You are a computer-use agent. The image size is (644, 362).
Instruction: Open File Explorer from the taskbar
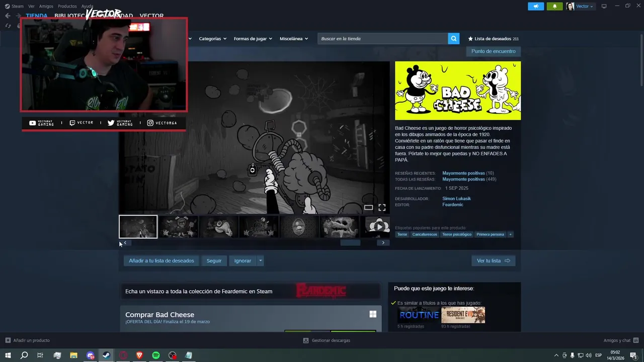click(73, 355)
